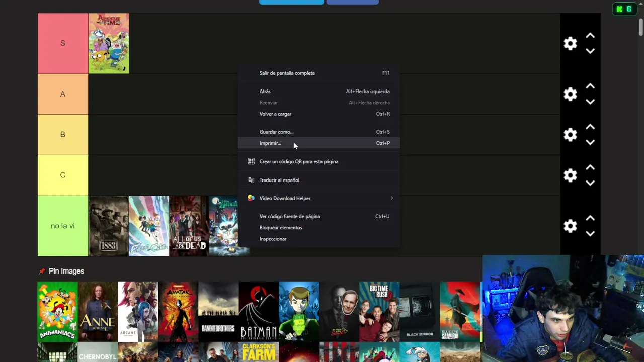The width and height of the screenshot is (644, 362).
Task: Select the 1883 poster in 'no la vi'
Action: point(109,226)
